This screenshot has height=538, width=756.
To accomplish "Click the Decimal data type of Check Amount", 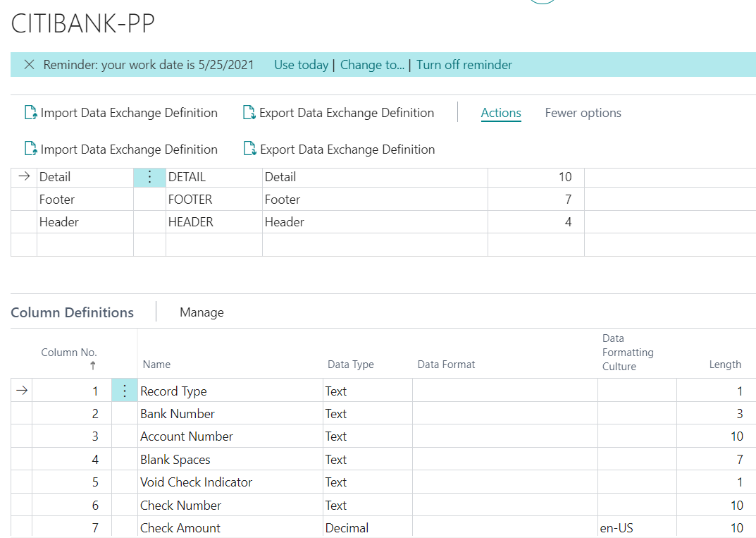I will (x=367, y=527).
